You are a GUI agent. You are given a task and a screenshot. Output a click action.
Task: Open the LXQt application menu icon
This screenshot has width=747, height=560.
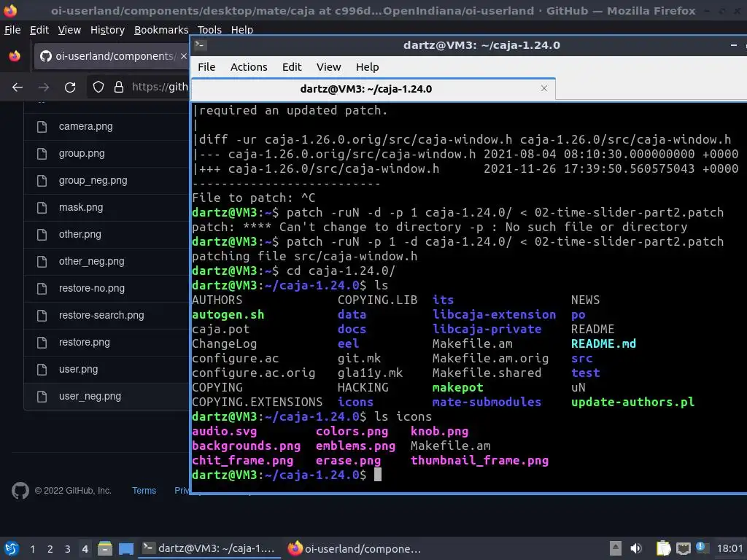click(x=12, y=548)
